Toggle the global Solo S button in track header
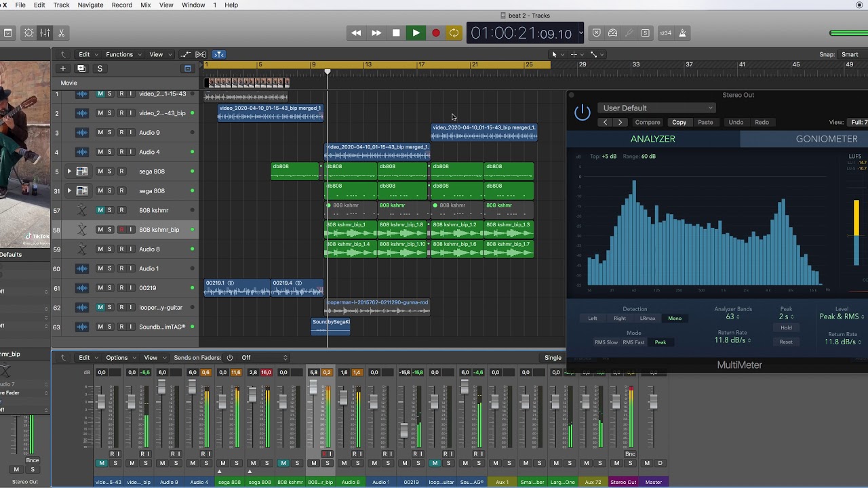 [100, 68]
